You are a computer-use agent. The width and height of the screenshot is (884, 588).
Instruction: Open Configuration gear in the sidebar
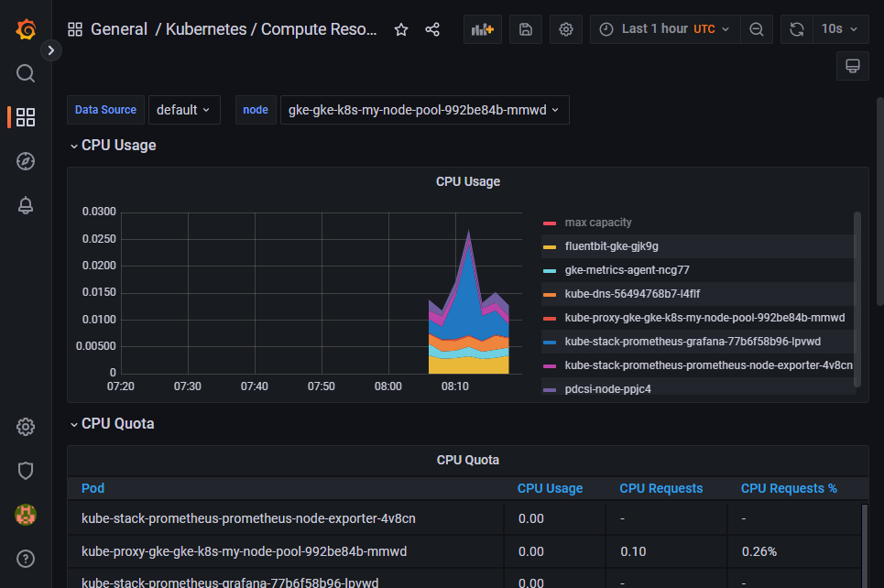click(x=25, y=427)
